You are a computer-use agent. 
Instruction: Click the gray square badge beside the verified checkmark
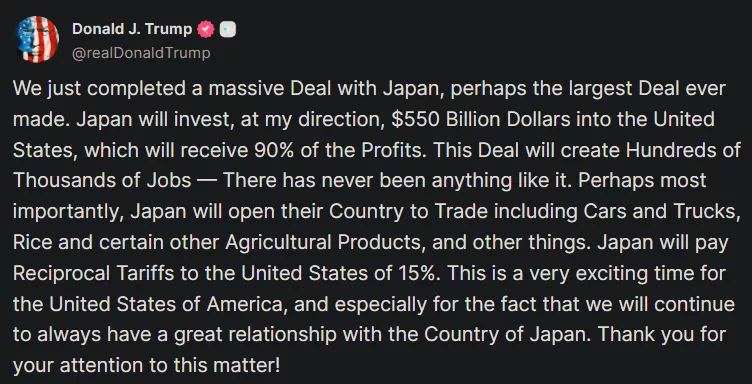point(228,30)
